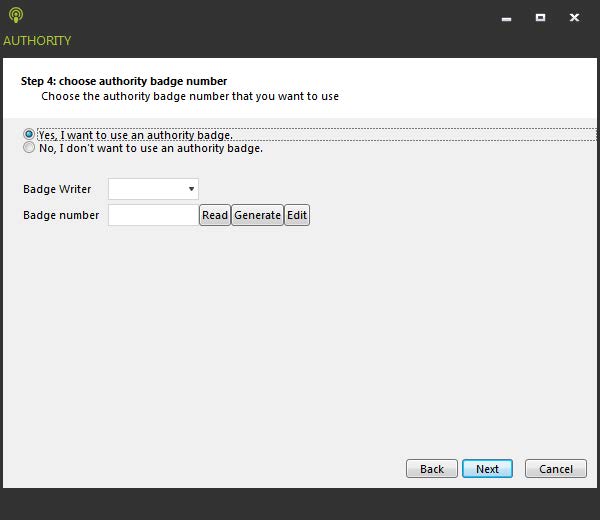Screen dimensions: 600x520
Task: Click the 'Badge number' field label
Action: click(61, 215)
